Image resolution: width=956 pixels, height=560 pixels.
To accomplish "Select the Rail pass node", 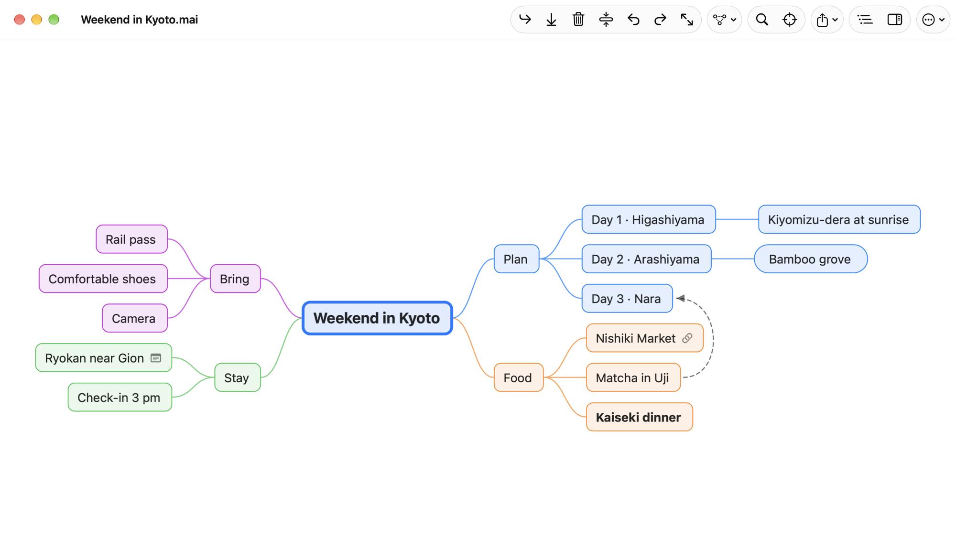I will (132, 239).
